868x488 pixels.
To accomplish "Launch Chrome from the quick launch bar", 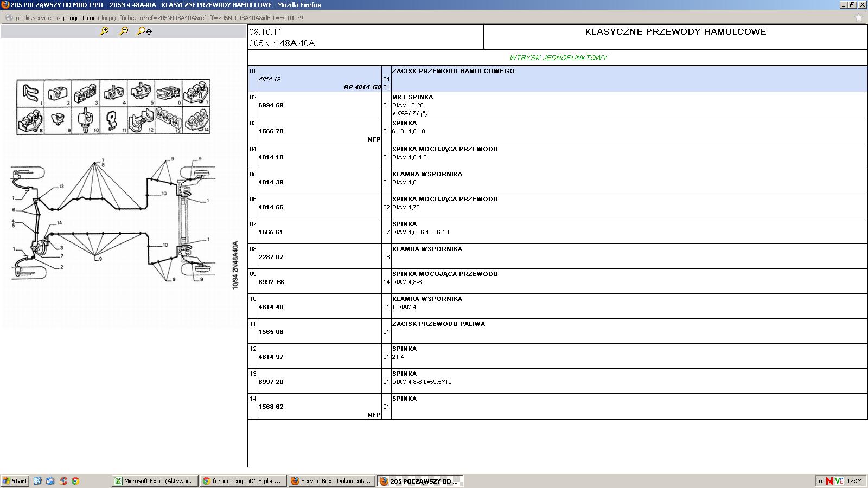I will (x=75, y=481).
